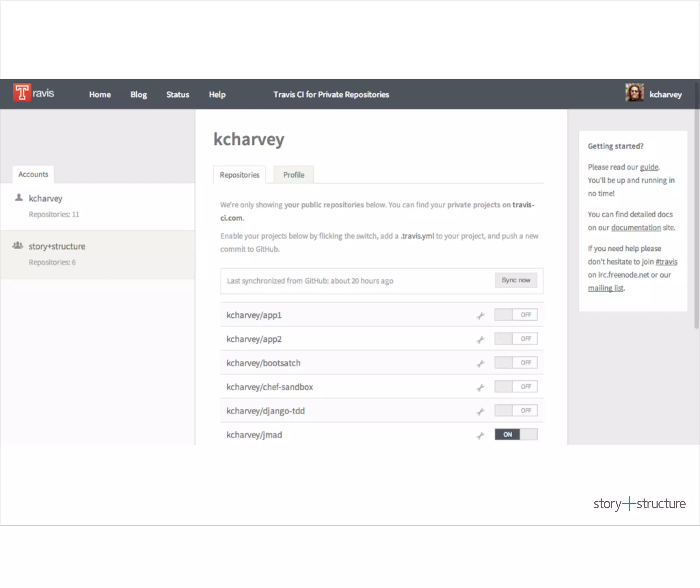Click the kcharvey avatar picture
This screenshot has width=700, height=588.
634,92
